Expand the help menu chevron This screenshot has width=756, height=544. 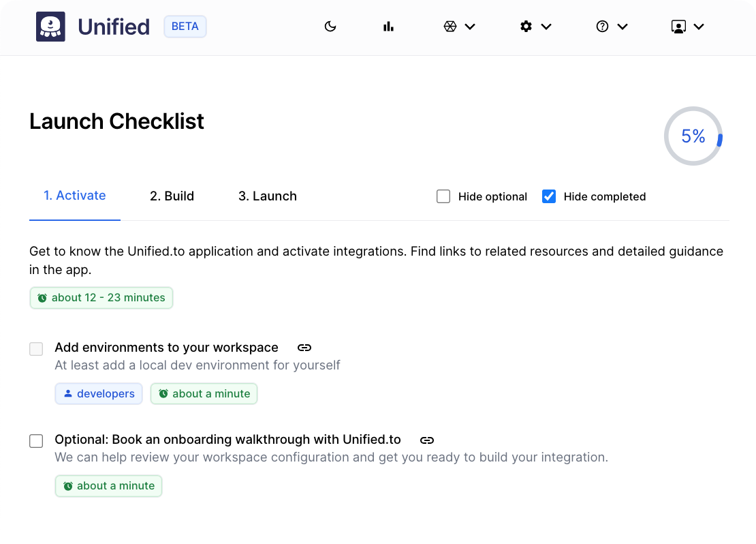click(x=623, y=27)
